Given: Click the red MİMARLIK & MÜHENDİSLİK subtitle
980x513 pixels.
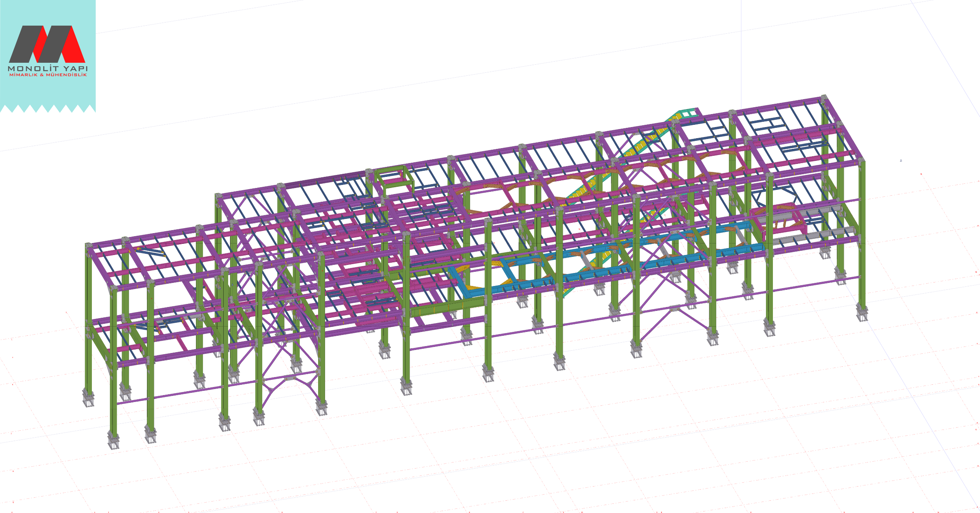Looking at the screenshot, I should [x=48, y=75].
